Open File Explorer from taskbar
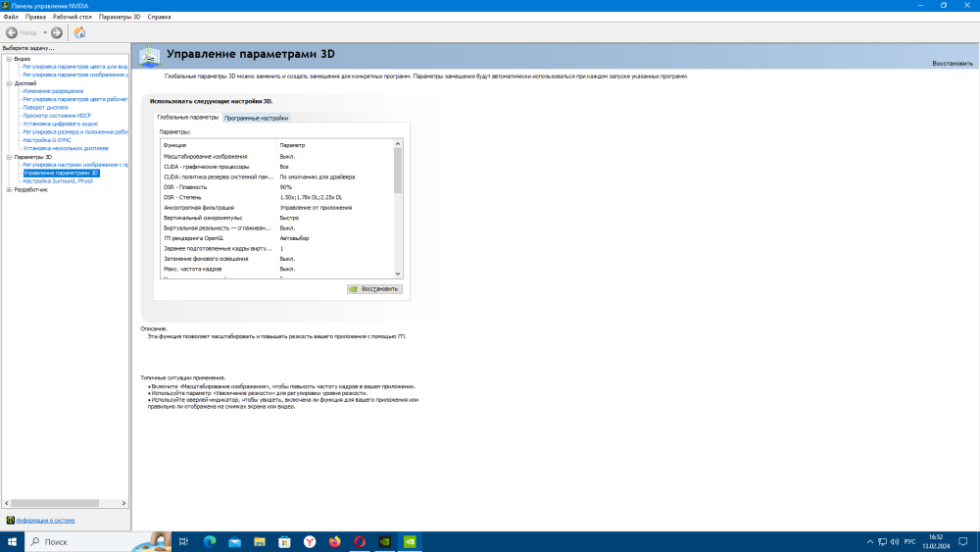 tap(260, 541)
